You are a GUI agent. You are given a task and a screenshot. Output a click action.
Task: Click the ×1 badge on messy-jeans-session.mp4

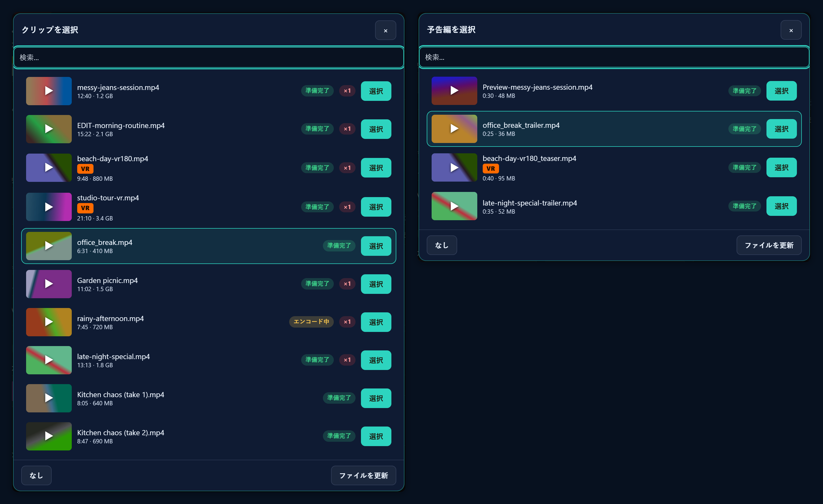[347, 91]
